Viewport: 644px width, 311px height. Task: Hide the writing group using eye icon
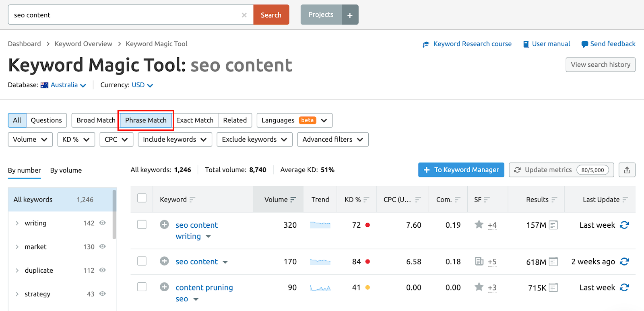103,223
